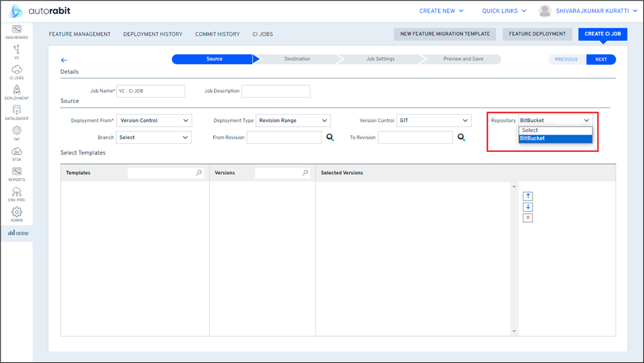Screen dimensions: 644x363
Task: Remove selected version with red X
Action: coord(528,218)
